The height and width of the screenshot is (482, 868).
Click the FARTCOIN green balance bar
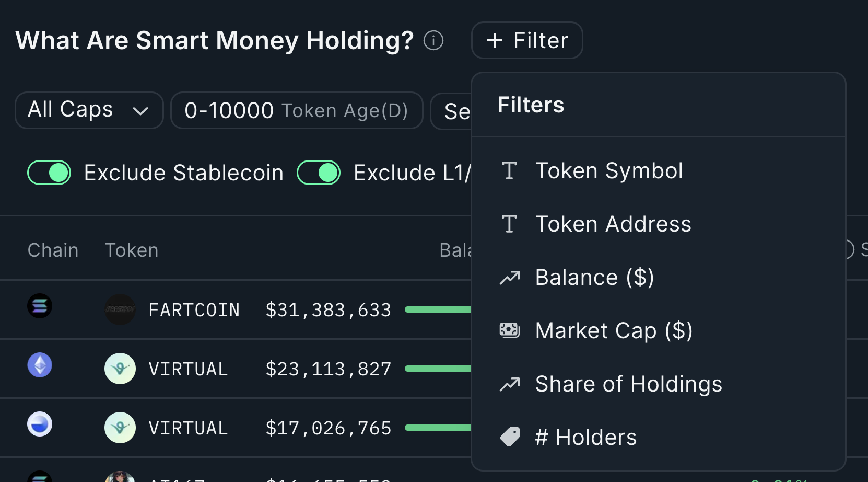point(438,309)
